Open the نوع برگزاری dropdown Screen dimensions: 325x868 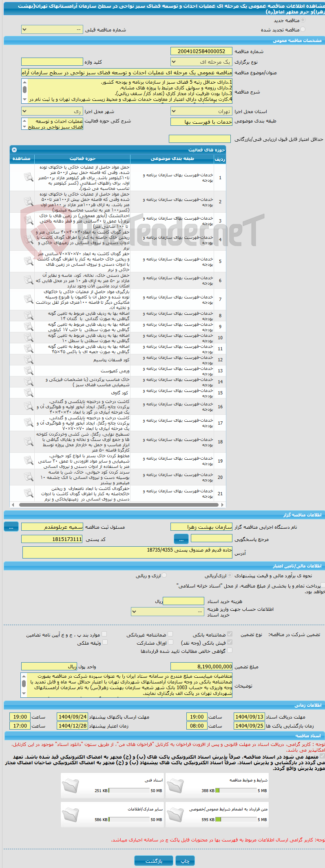pyautogui.click(x=201, y=62)
